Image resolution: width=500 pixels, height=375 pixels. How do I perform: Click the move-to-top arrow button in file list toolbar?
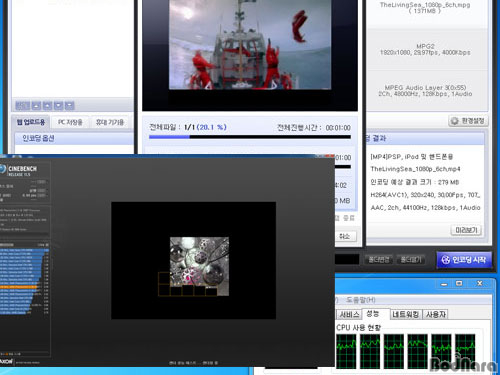coord(36,106)
